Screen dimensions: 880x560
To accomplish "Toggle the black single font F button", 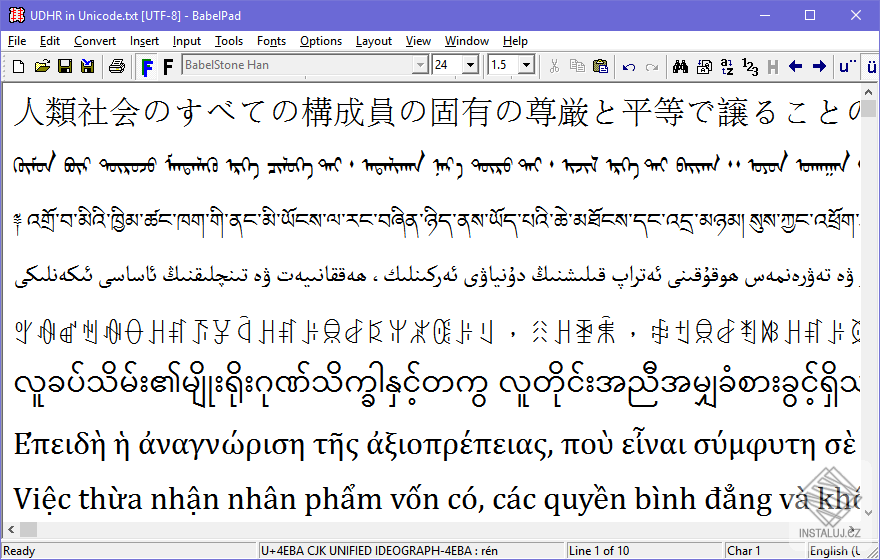I will tap(168, 66).
